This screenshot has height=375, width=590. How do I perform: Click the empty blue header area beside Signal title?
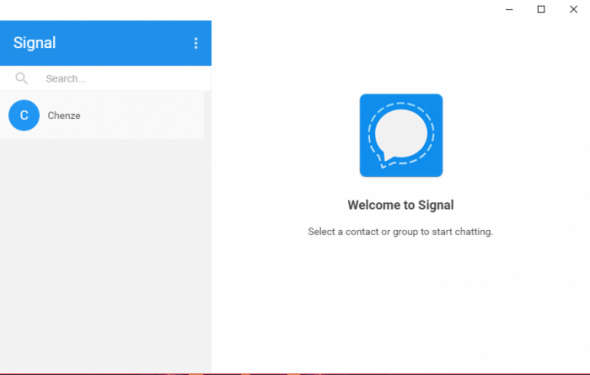(x=124, y=43)
